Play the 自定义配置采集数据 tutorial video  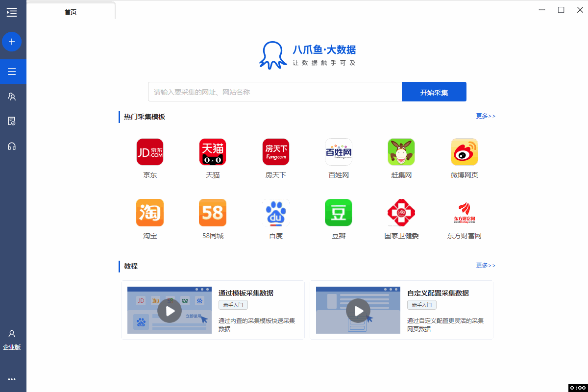pos(358,311)
